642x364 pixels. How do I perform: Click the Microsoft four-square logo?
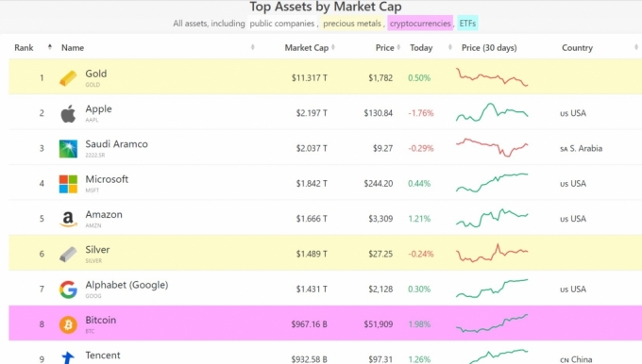(68, 184)
